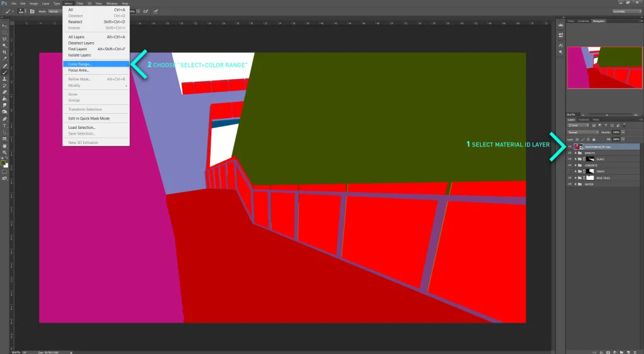Select the Crop tool
644x354 pixels.
pyautogui.click(x=5, y=52)
